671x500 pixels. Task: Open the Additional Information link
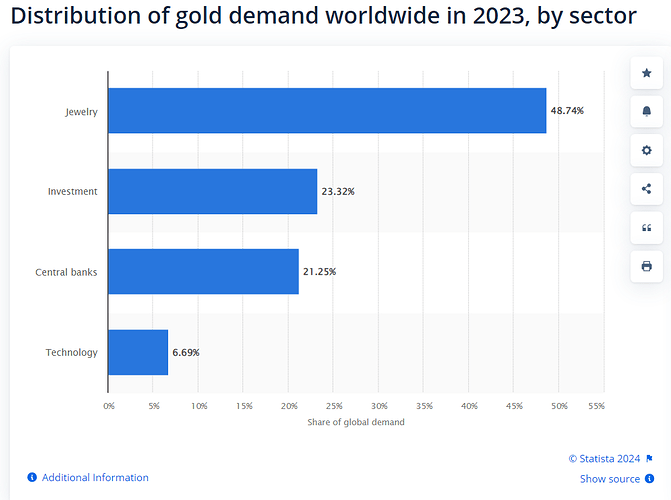coord(95,478)
